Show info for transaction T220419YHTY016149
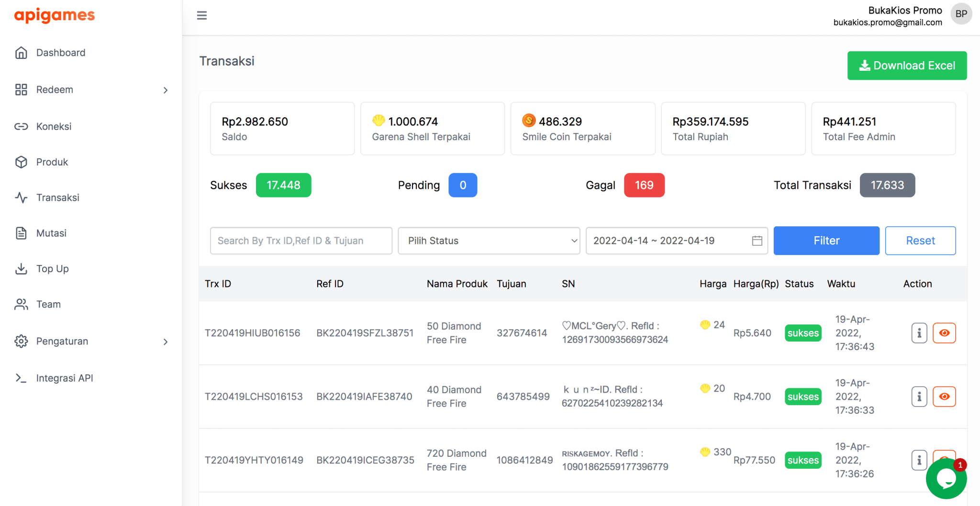 919,460
